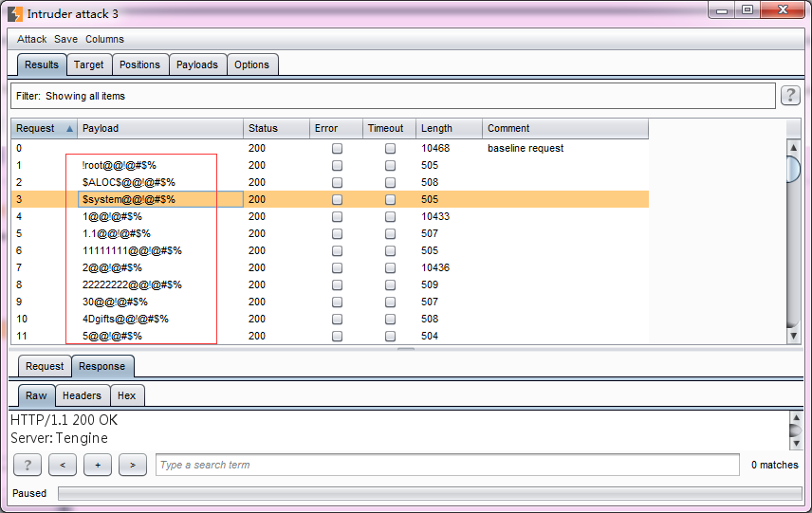Image resolution: width=812 pixels, height=513 pixels.
Task: Open the Columns menu
Action: coord(104,39)
